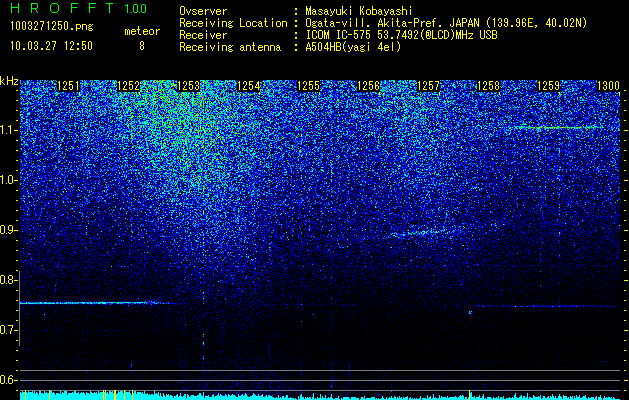Click the 1254 time label

(x=248, y=86)
